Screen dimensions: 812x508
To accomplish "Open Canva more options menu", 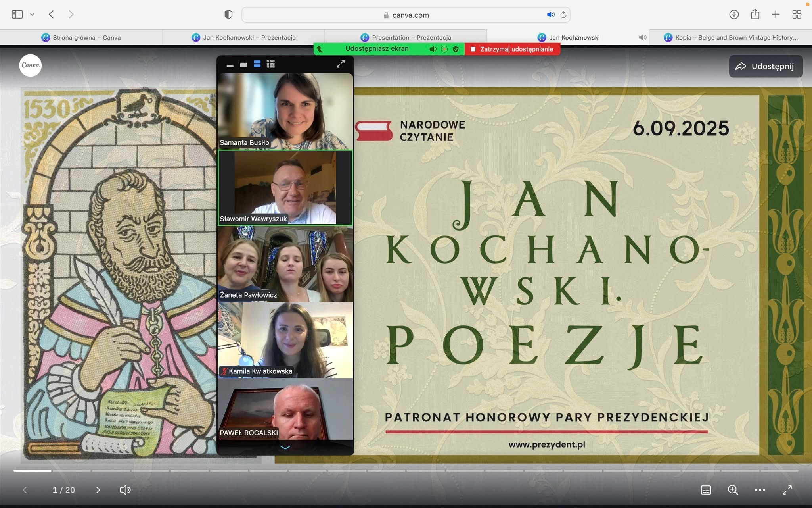I will click(760, 490).
